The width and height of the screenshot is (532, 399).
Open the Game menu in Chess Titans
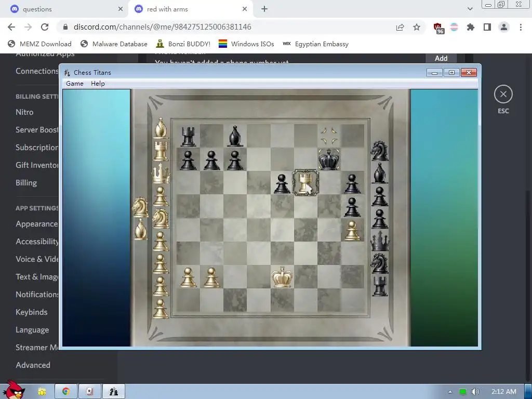75,84
